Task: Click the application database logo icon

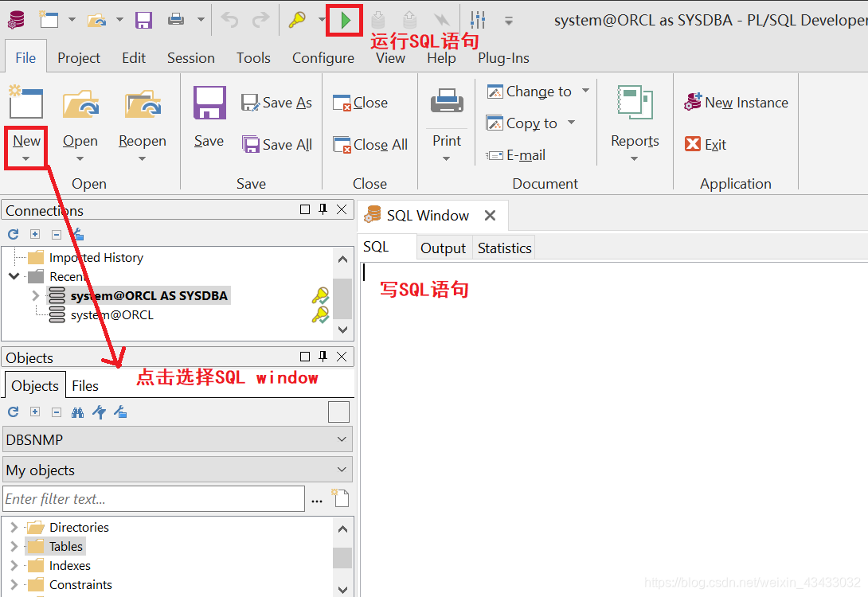Action: tap(15, 19)
